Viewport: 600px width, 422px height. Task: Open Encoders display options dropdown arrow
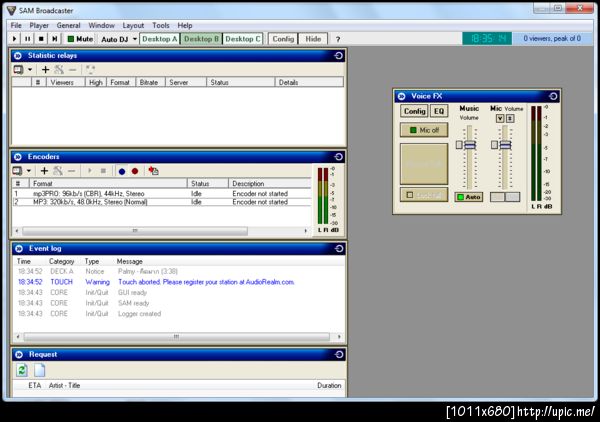[x=29, y=171]
